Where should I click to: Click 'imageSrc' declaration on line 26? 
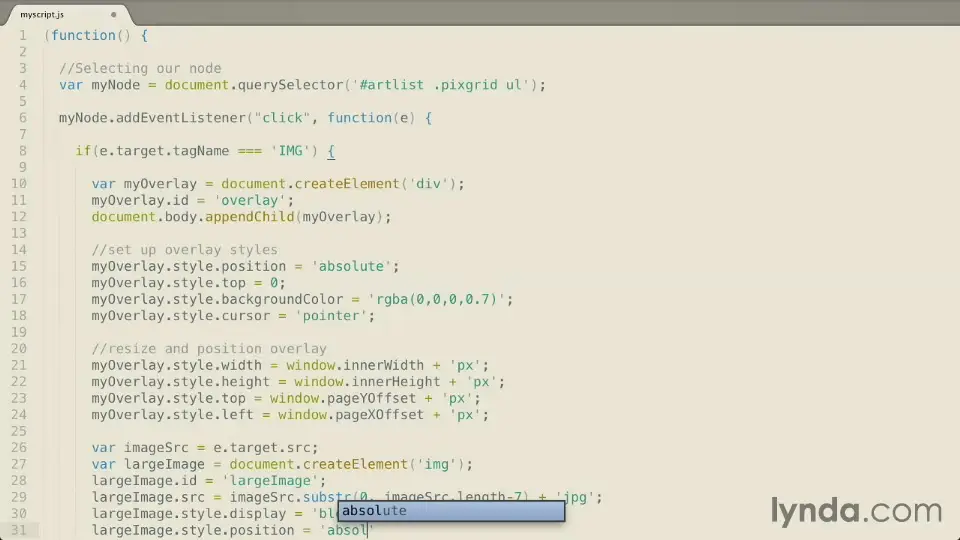156,448
